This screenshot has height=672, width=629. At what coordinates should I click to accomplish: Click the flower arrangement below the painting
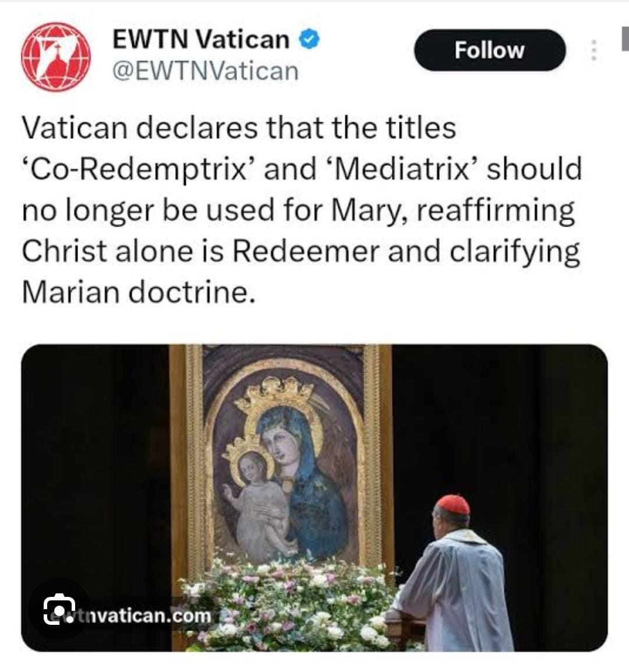287,604
